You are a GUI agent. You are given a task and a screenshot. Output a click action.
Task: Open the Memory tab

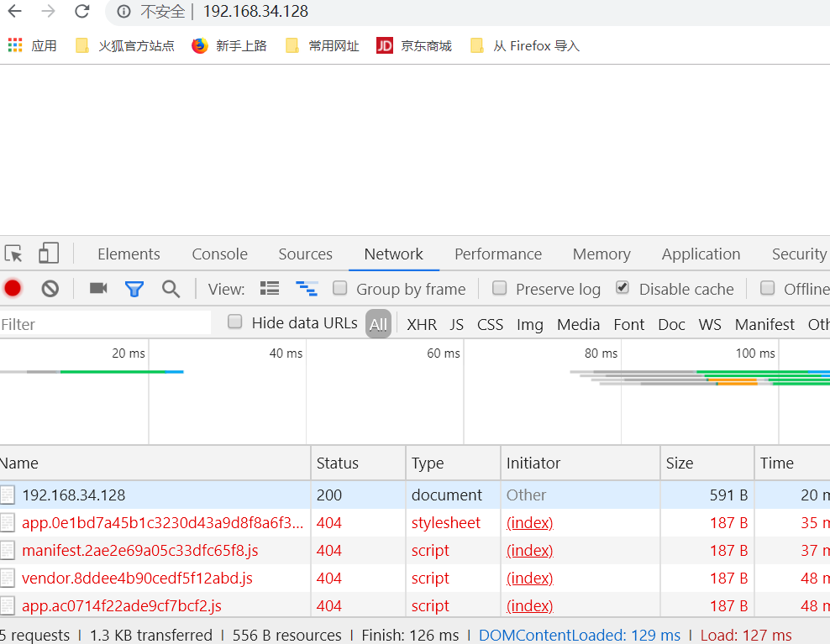tap(601, 254)
